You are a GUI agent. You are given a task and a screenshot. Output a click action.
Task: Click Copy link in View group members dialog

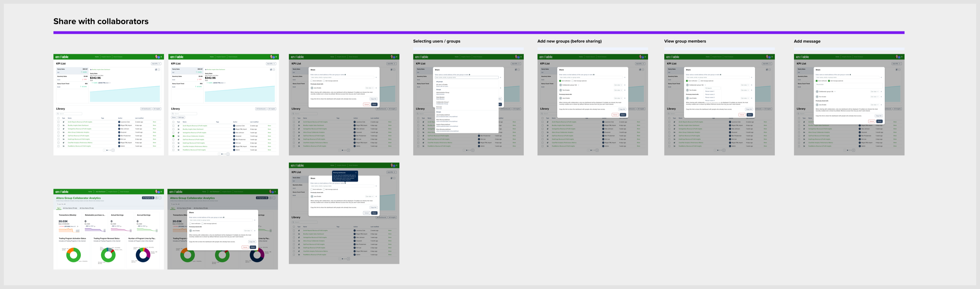(x=749, y=109)
